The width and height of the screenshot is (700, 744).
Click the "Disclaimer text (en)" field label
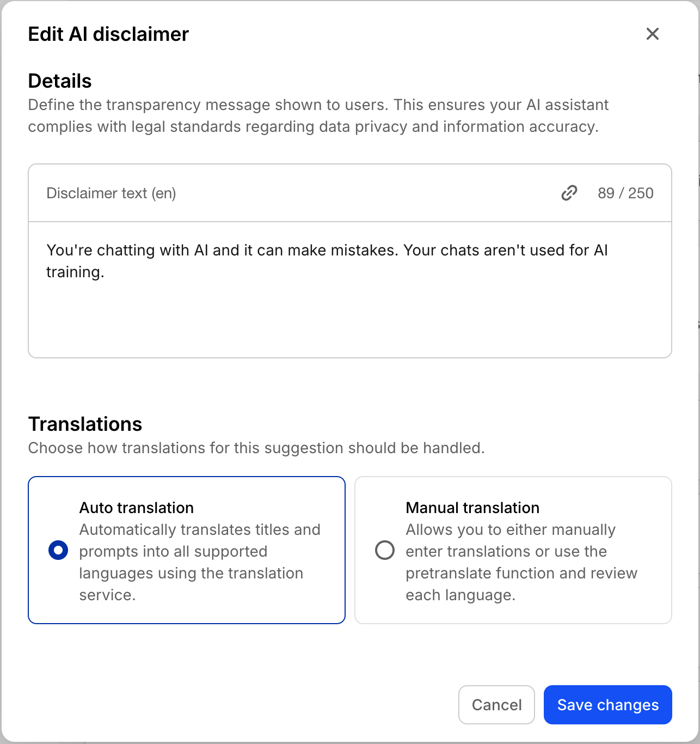(x=111, y=193)
